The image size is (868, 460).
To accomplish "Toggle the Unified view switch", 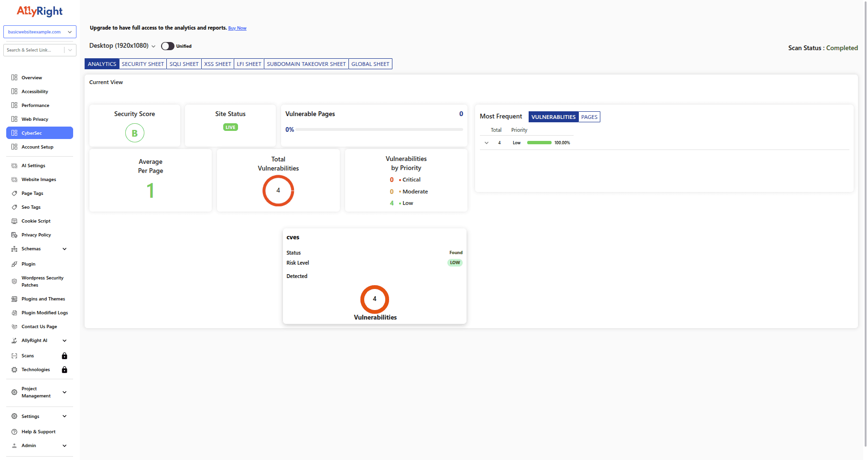I will [x=167, y=46].
